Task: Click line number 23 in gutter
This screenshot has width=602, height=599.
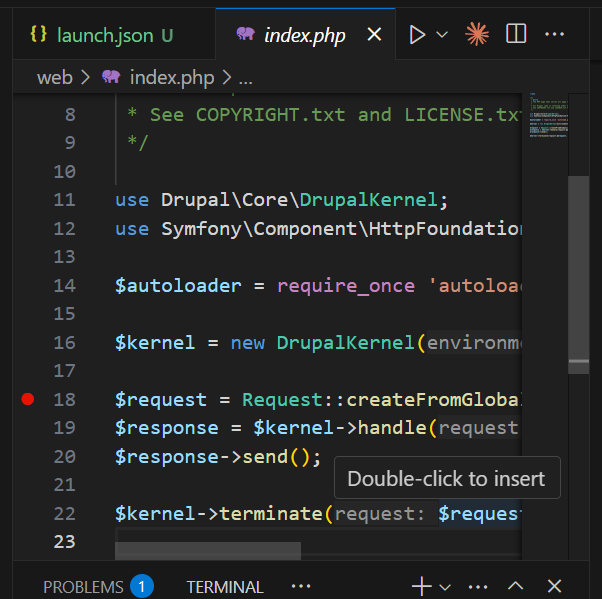Action: pos(64,542)
